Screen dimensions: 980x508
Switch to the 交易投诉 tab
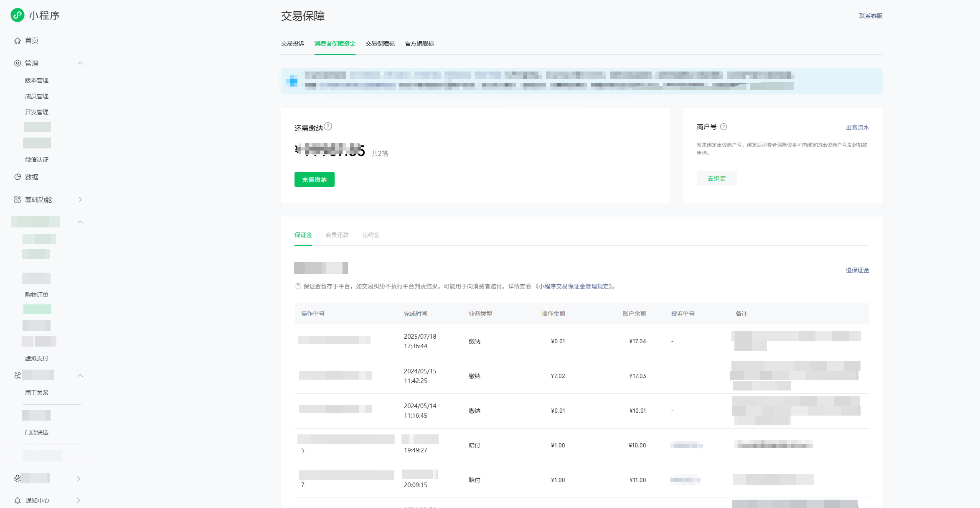coord(292,43)
